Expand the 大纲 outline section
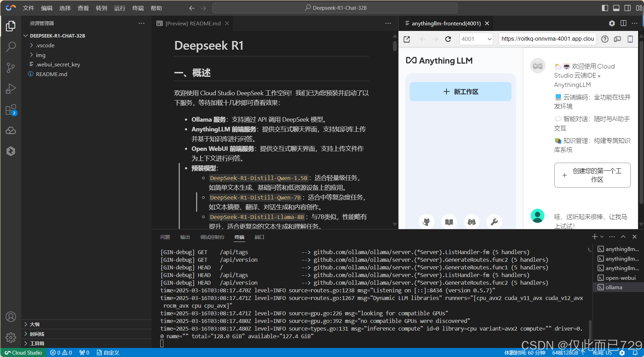This screenshot has width=644, height=357. pyautogui.click(x=86, y=324)
